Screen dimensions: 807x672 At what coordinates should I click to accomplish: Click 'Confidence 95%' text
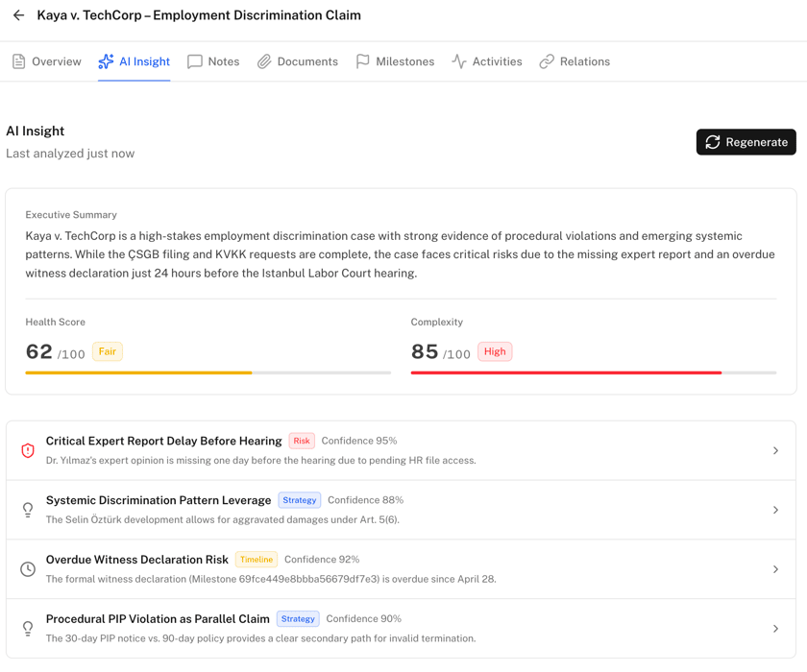pos(359,441)
